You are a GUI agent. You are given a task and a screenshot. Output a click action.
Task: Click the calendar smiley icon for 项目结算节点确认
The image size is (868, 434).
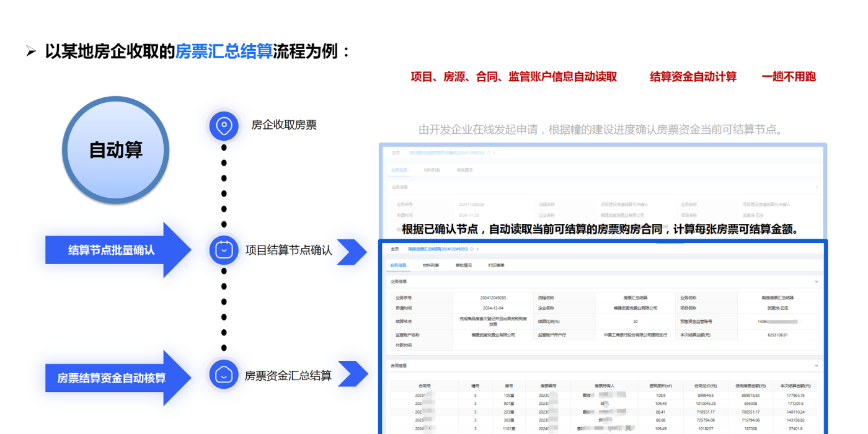pyautogui.click(x=224, y=250)
